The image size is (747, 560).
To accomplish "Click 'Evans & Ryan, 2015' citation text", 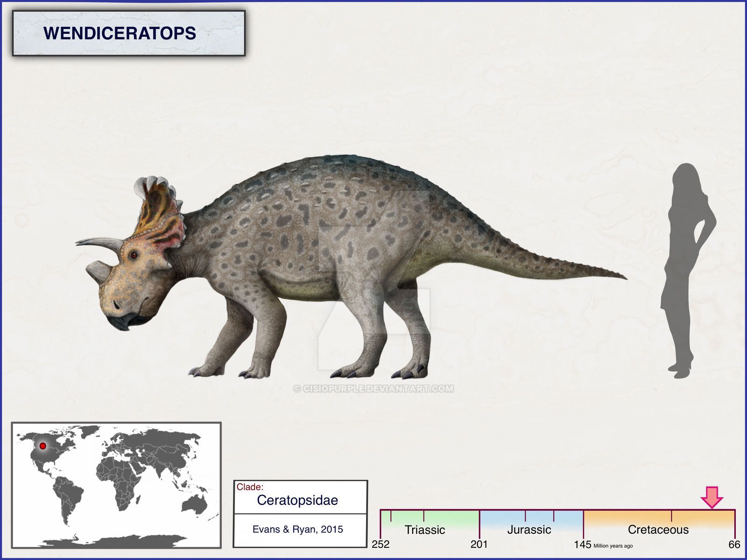I will coord(298,529).
